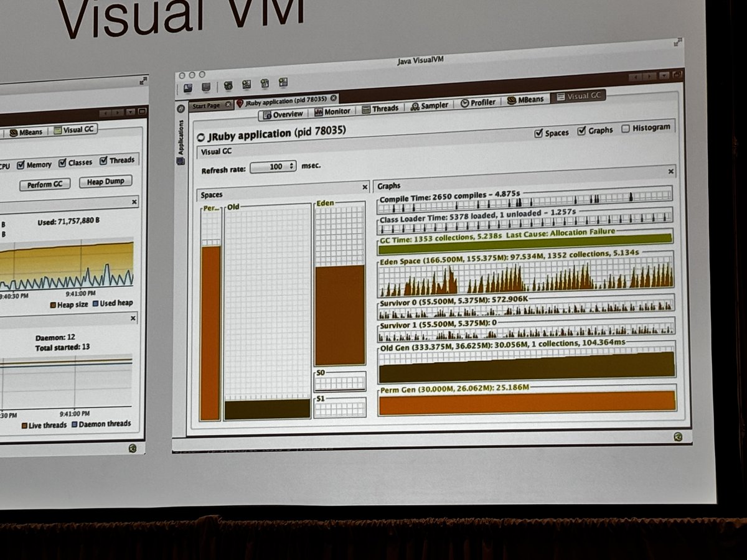This screenshot has width=747, height=560.
Task: Click the third icon in the VisualVM toolbar
Action: (228, 85)
